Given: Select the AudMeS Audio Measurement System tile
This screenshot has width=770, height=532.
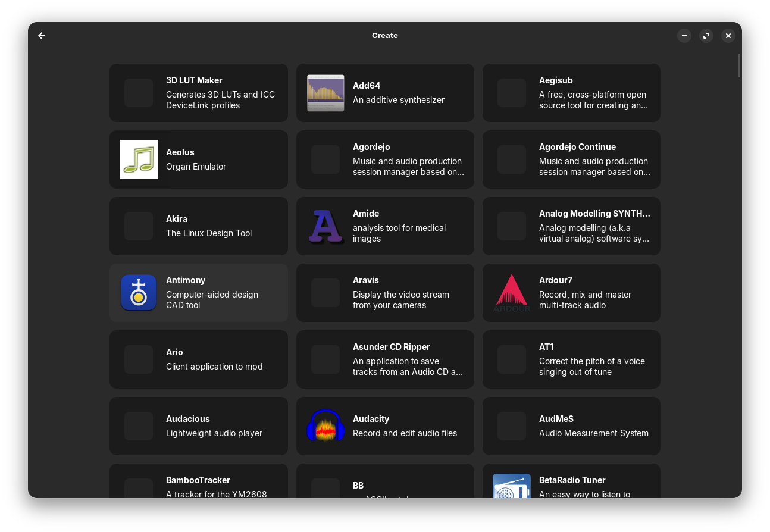Looking at the screenshot, I should (x=571, y=426).
